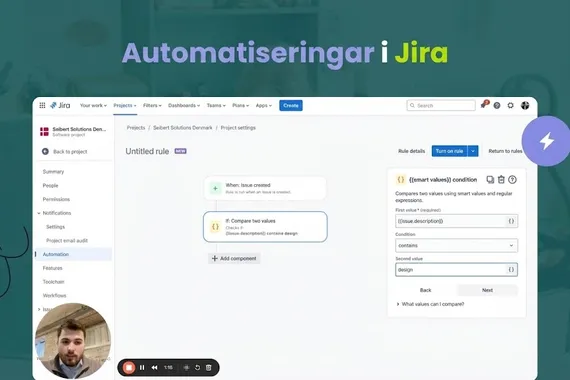Image resolution: width=570 pixels, height=380 pixels.
Task: Open the Turn on rule dropdown arrow
Action: [473, 151]
